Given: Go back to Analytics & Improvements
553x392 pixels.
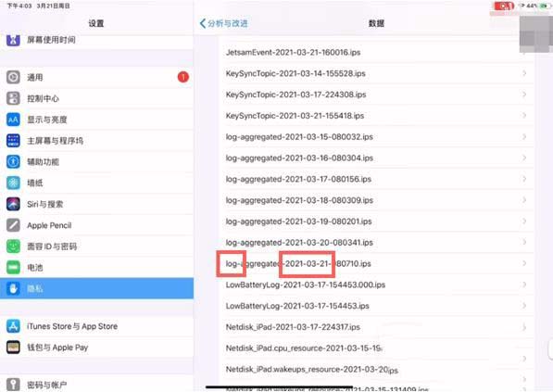Looking at the screenshot, I should pos(223,23).
